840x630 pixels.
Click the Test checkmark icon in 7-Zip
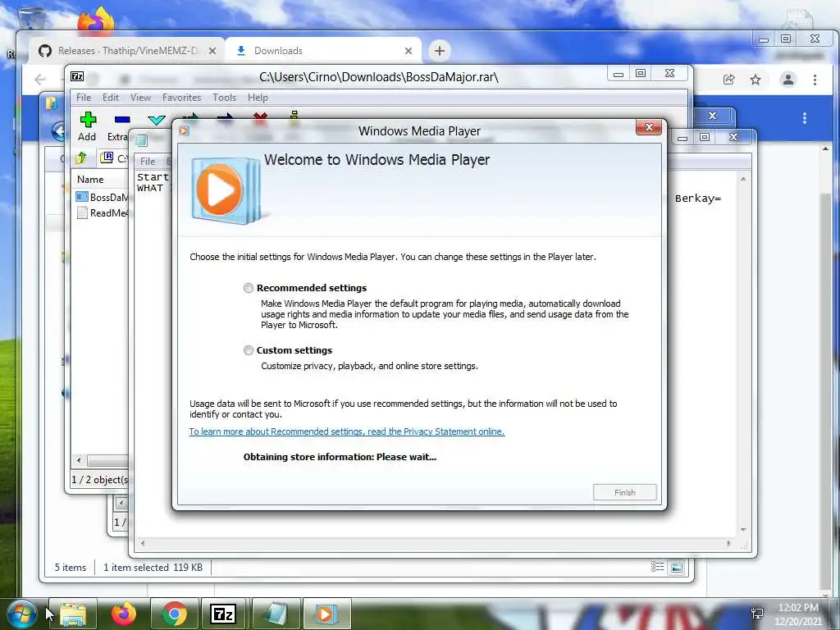(157, 120)
